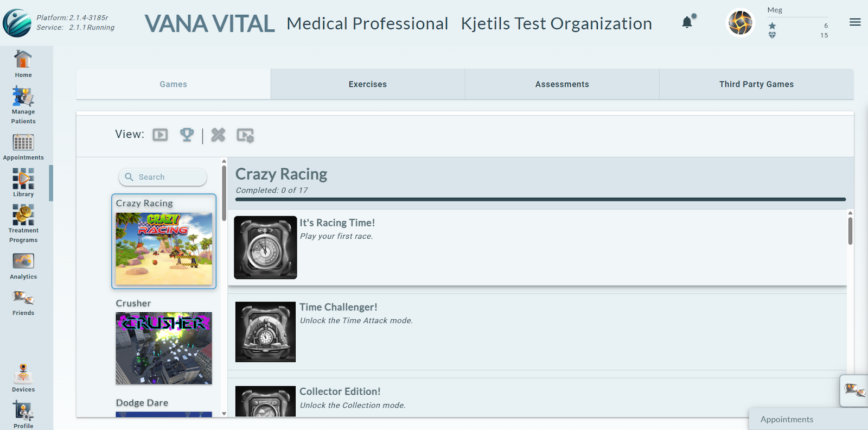868x430 pixels.
Task: Open Friends in the sidebar
Action: pyautogui.click(x=23, y=303)
